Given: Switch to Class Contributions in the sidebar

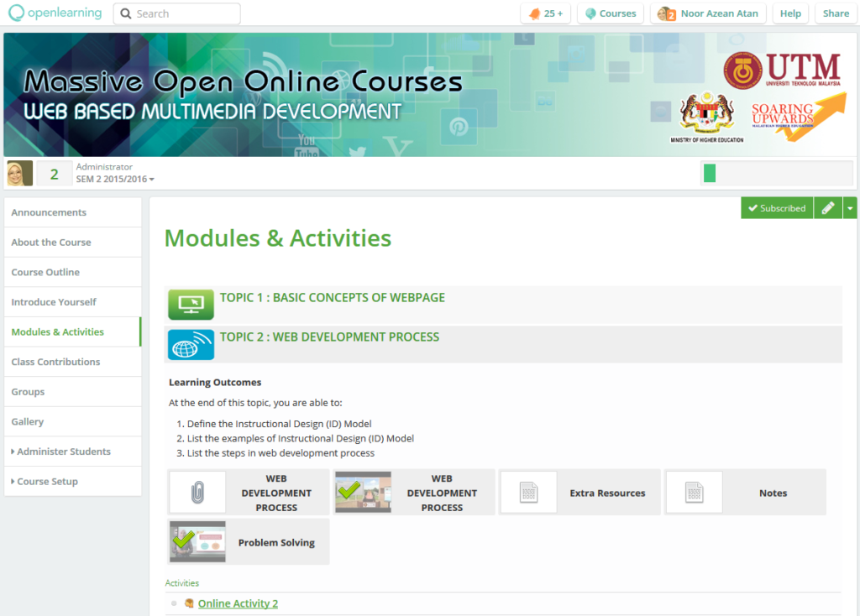Looking at the screenshot, I should tap(55, 362).
